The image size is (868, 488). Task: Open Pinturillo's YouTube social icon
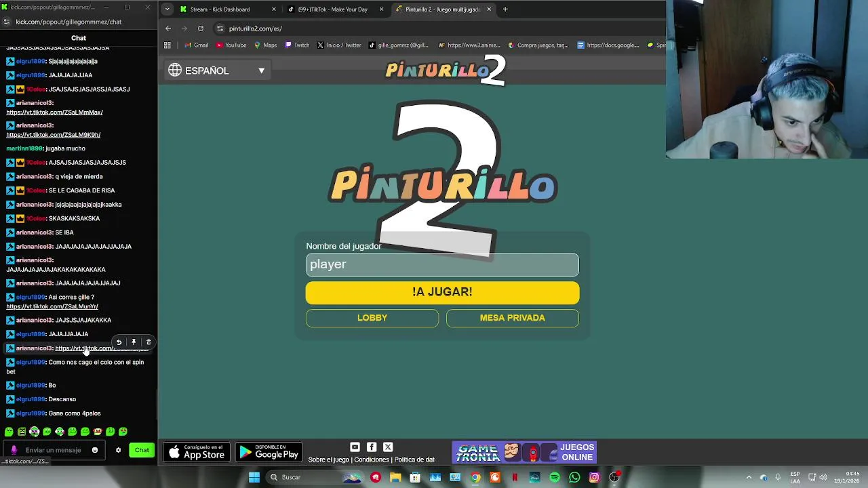coord(355,447)
